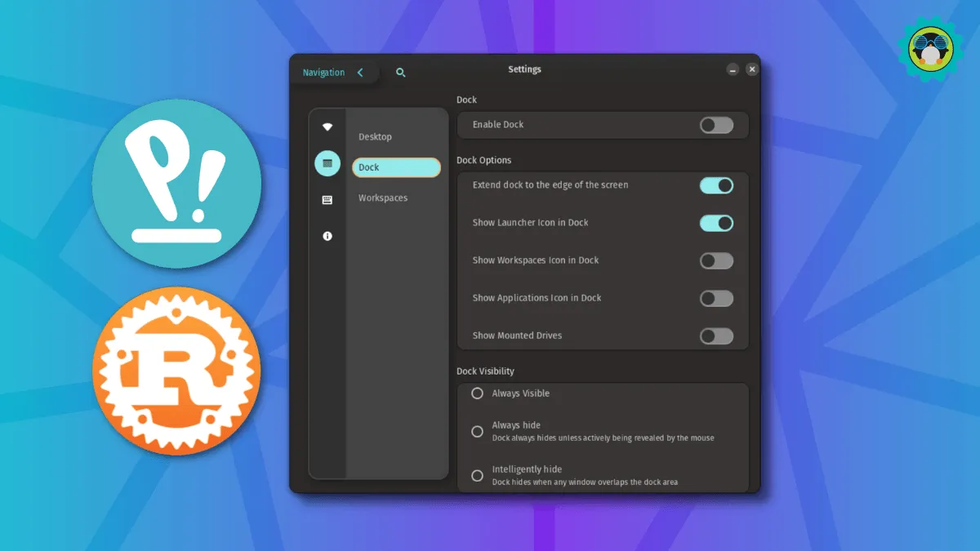
Task: Collapse navigation with the back chevron
Action: [x=360, y=72]
